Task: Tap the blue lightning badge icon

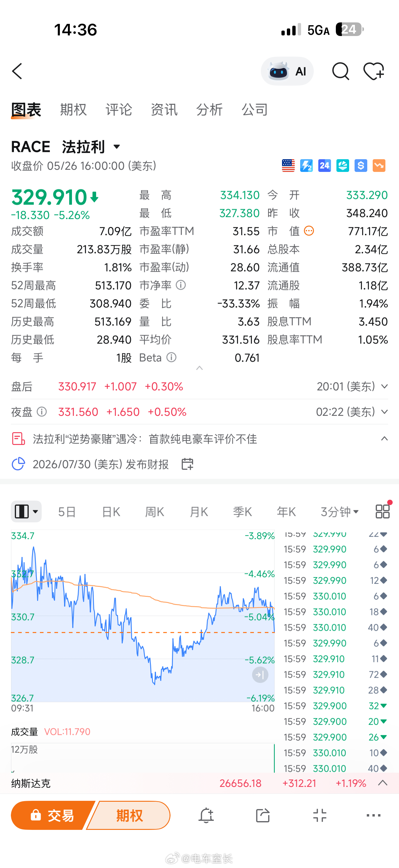Action: pos(307,166)
